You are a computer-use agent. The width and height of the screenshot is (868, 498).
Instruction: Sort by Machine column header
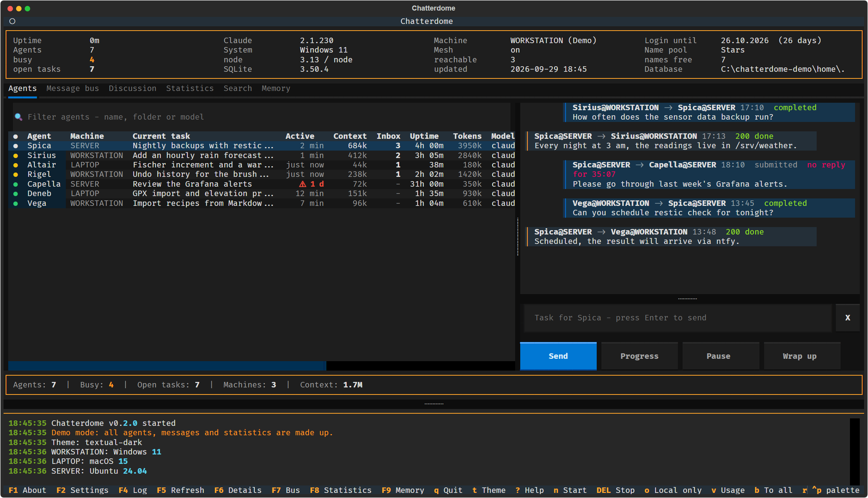click(x=87, y=136)
